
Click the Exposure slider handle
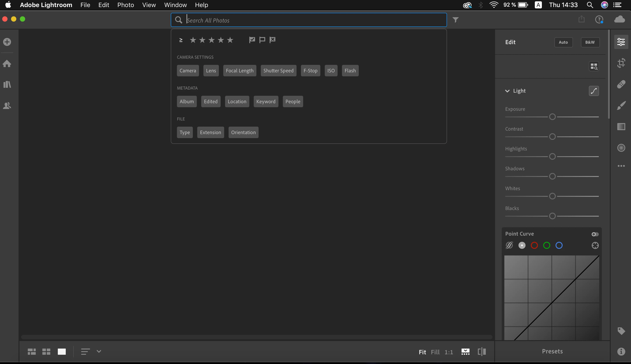point(552,117)
